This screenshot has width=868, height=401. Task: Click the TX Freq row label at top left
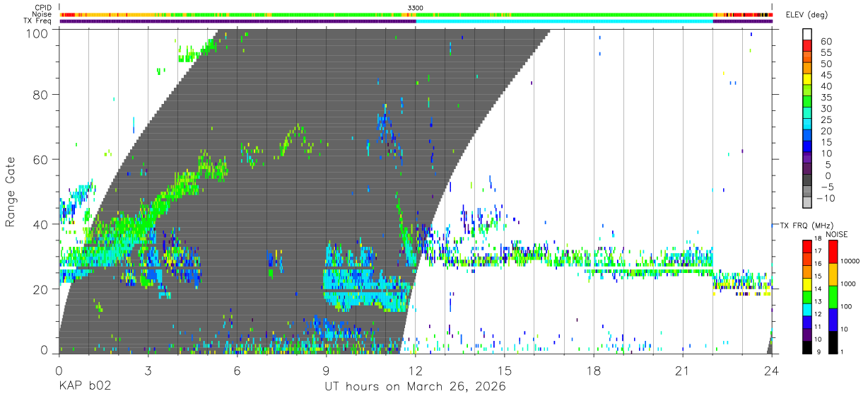pos(38,21)
